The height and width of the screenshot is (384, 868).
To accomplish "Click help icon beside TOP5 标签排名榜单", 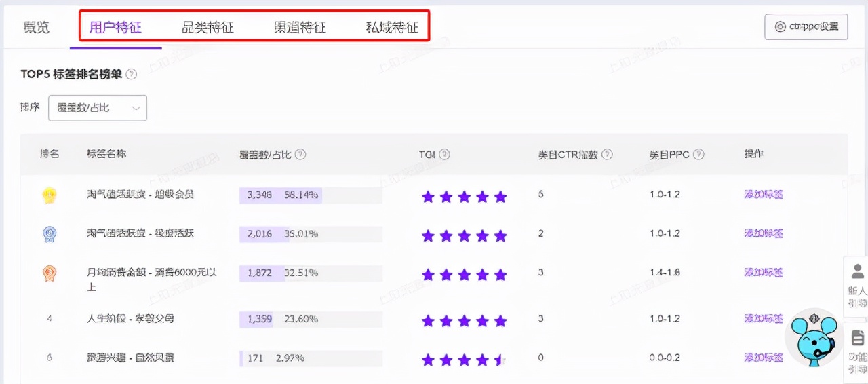I will (x=132, y=74).
